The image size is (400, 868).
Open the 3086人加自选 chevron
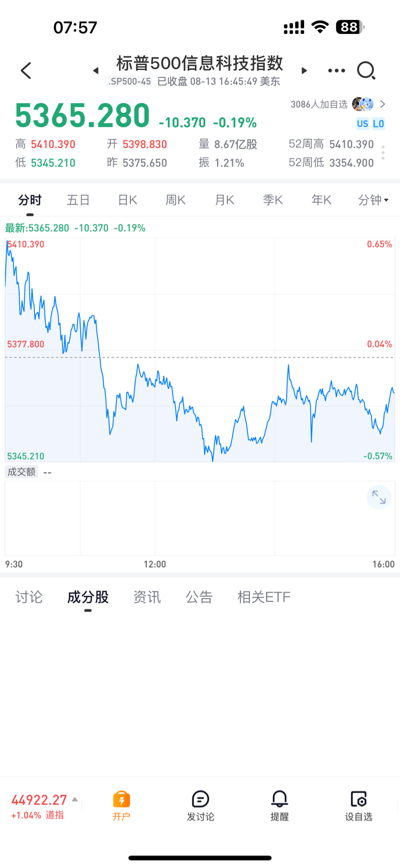coord(383,104)
